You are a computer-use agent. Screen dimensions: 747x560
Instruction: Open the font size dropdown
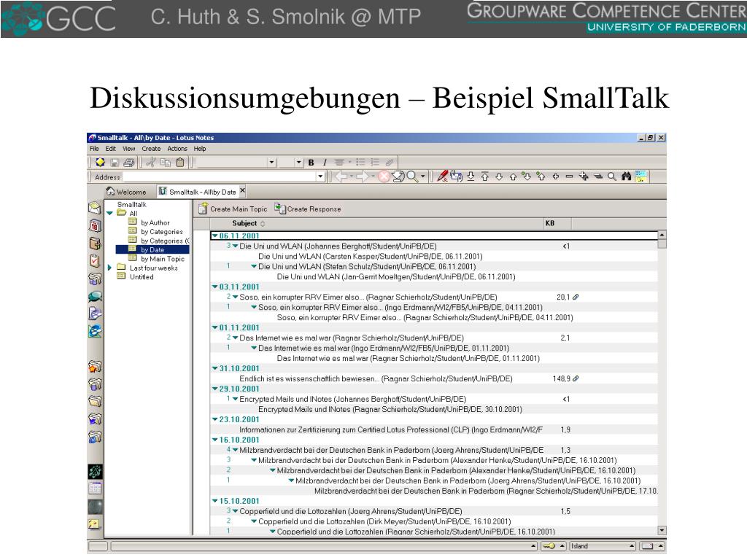pyautogui.click(x=298, y=163)
